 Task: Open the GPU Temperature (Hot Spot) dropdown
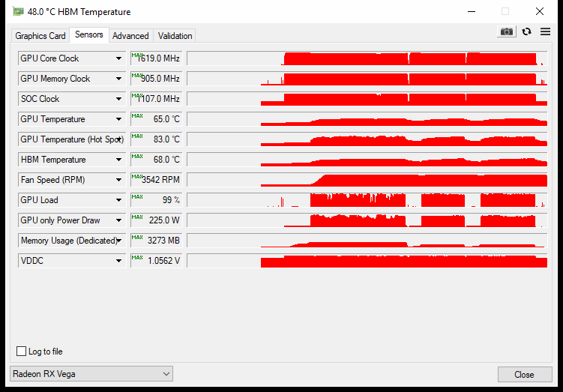click(72, 139)
